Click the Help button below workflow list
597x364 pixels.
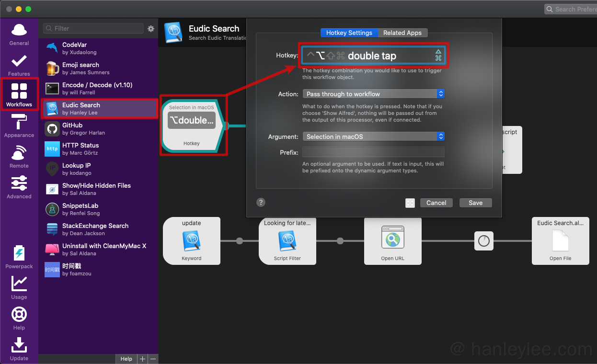126,359
